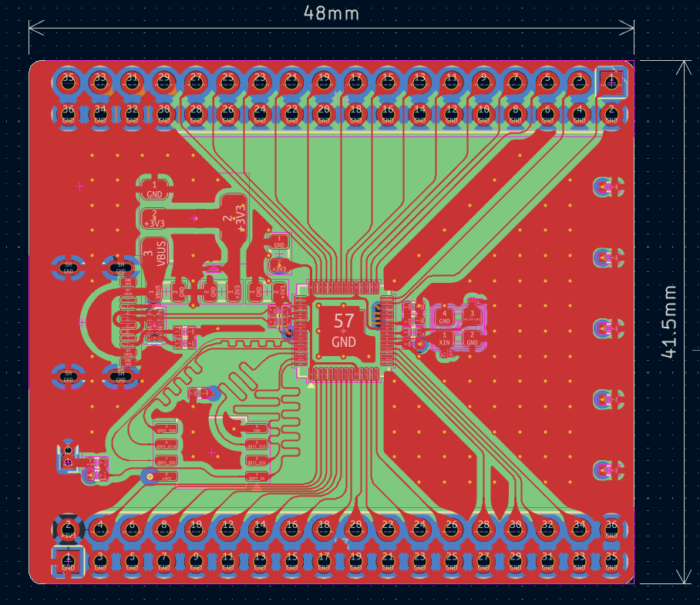Select the flash QSPI_SS pad 1

tap(257, 476)
